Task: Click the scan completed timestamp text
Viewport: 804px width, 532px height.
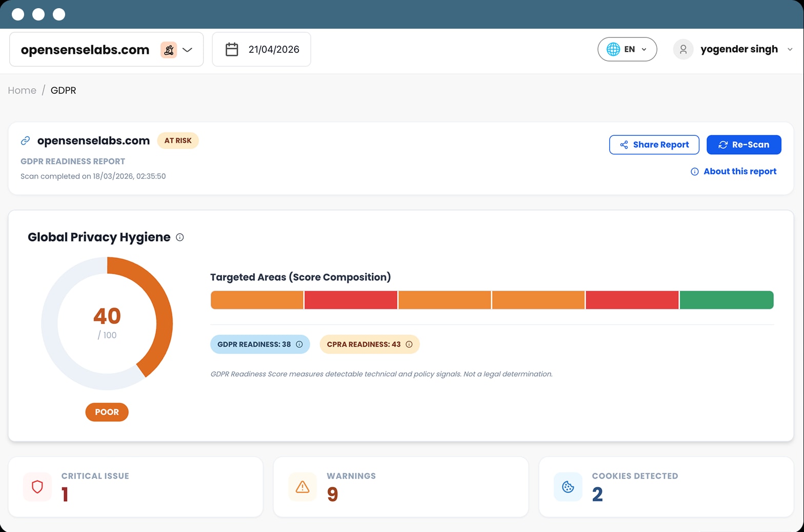Action: tap(93, 176)
